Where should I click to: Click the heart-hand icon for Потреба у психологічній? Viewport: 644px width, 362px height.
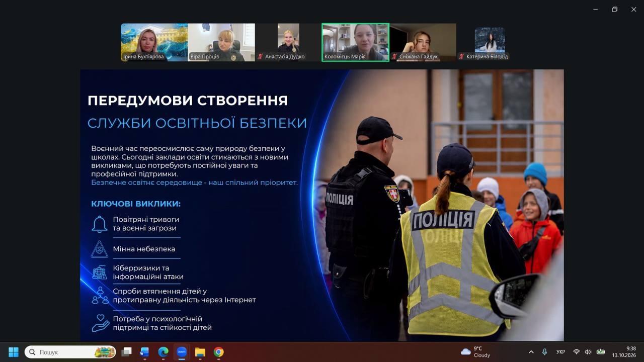click(101, 323)
